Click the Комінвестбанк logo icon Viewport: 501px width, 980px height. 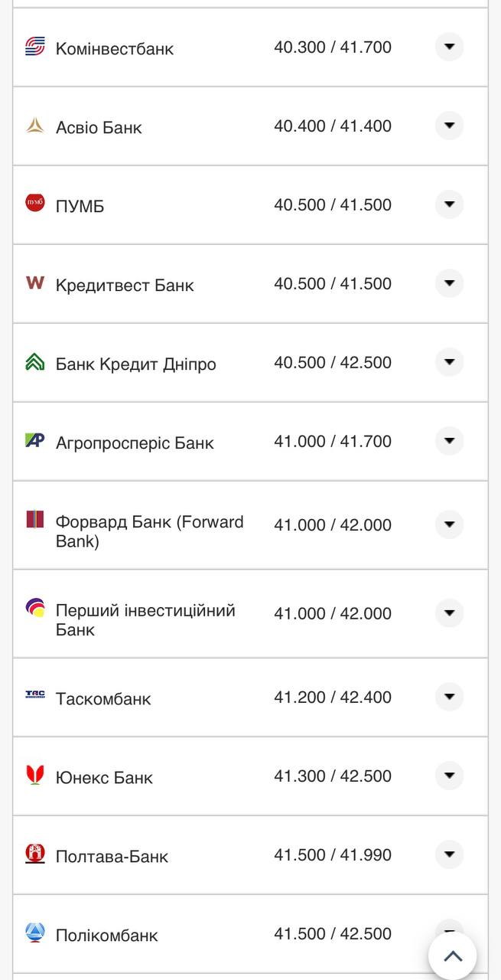[x=34, y=47]
